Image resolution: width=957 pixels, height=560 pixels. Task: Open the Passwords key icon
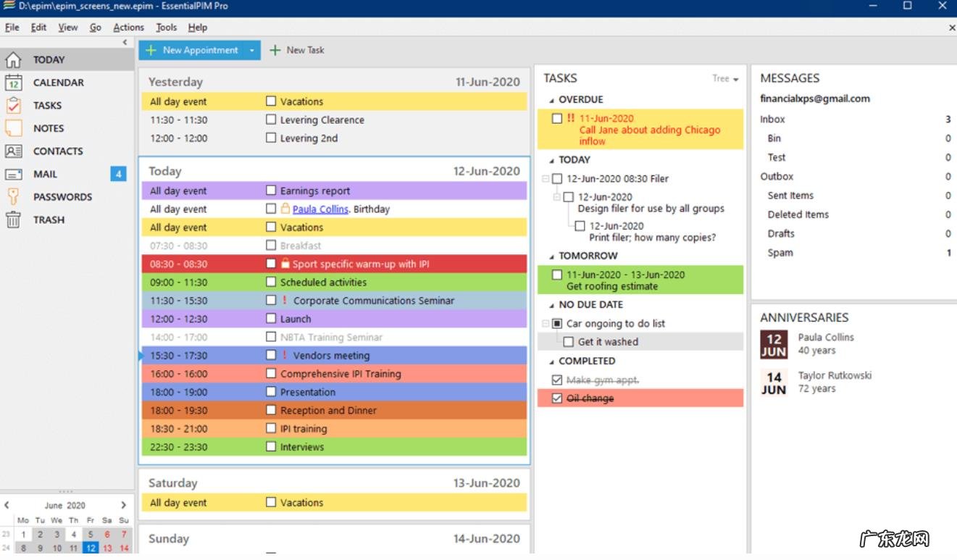tap(13, 197)
